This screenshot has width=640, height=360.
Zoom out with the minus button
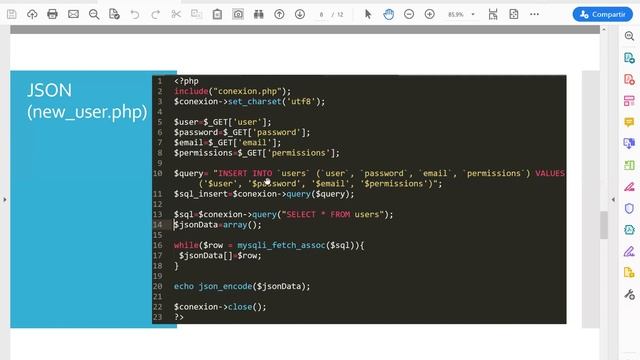pos(409,14)
